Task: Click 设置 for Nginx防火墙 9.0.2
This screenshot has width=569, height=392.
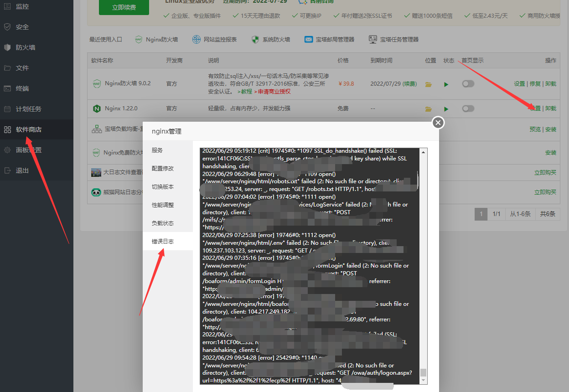Action: [x=519, y=84]
